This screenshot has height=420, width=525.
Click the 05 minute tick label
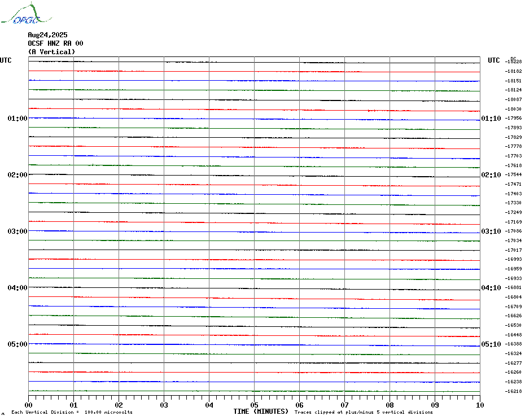[x=255, y=405]
